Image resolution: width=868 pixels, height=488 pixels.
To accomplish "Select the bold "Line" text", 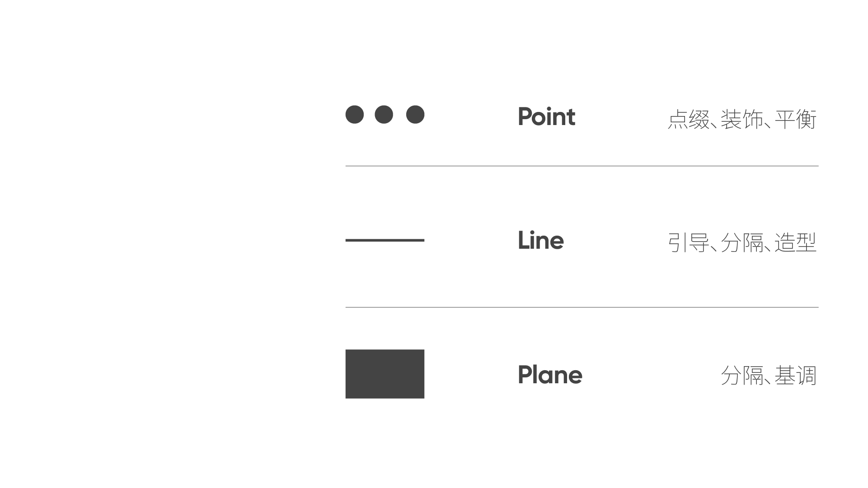I will [x=540, y=240].
